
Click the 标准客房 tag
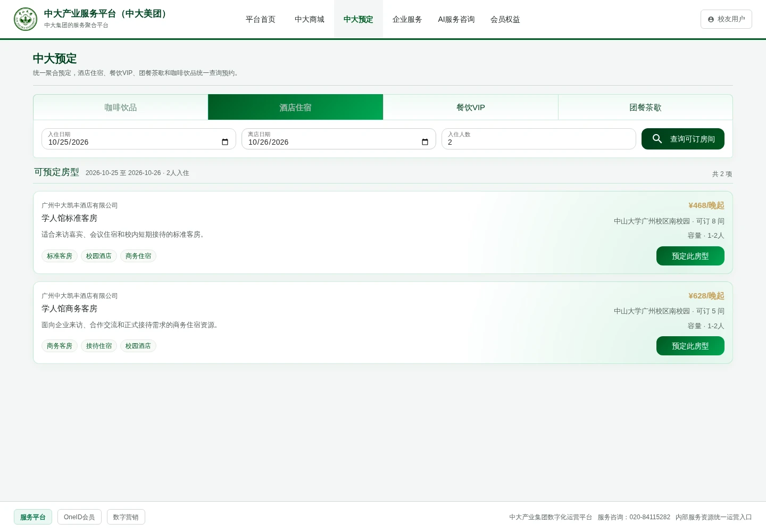tap(60, 256)
